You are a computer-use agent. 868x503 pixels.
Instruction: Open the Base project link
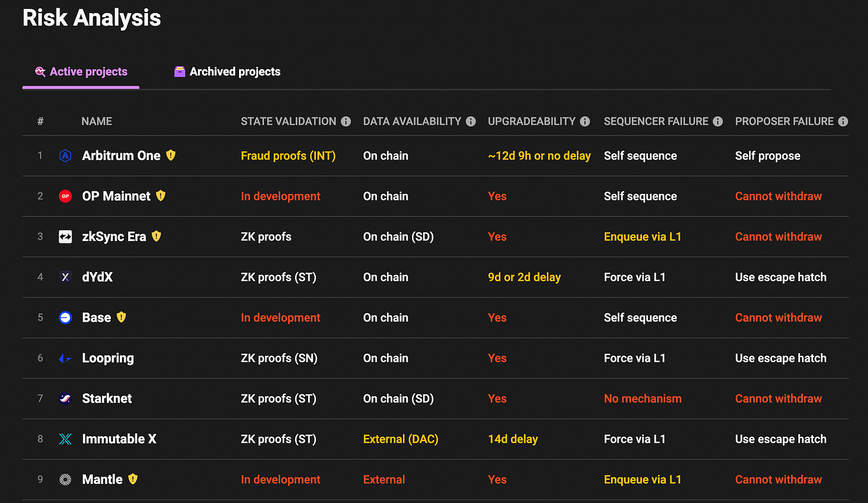pyautogui.click(x=97, y=317)
